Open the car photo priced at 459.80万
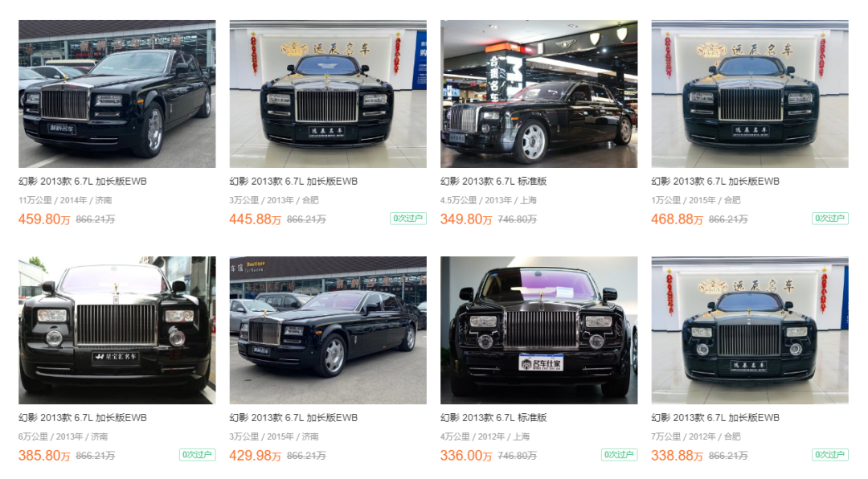 coord(117,94)
